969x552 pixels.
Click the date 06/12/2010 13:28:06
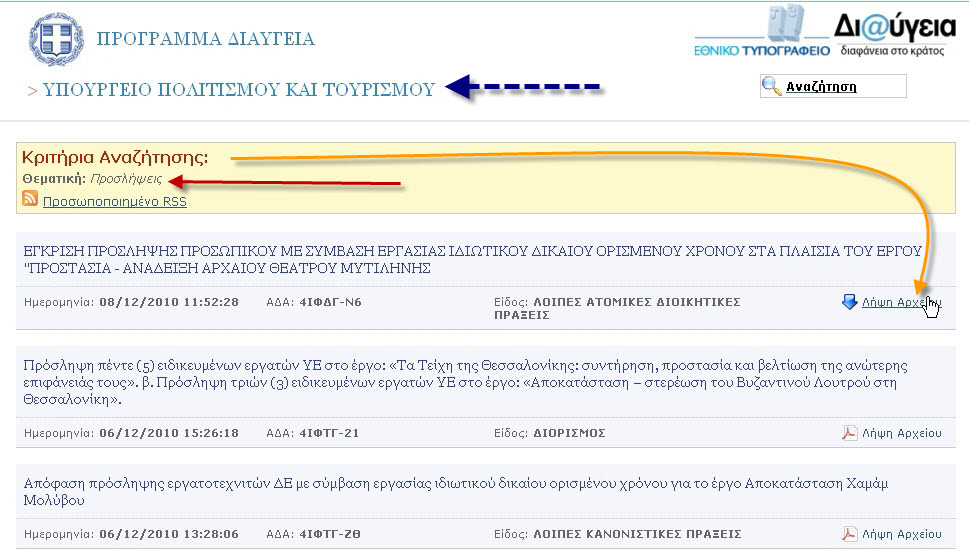coord(169,534)
